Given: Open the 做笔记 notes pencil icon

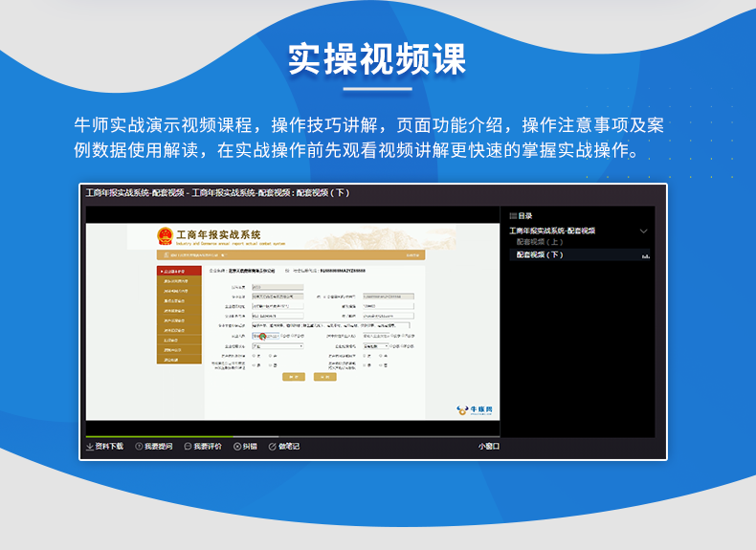Looking at the screenshot, I should pyautogui.click(x=272, y=446).
